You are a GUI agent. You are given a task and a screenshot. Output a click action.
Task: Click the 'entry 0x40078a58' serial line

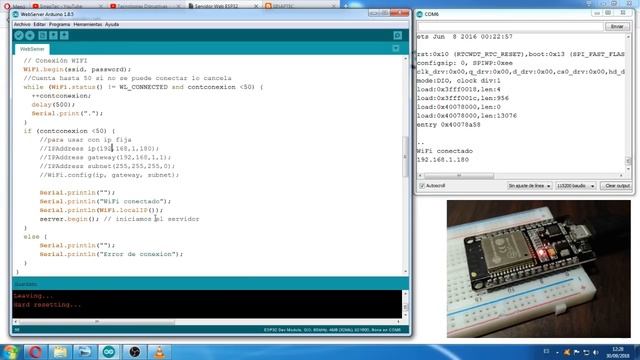point(449,124)
